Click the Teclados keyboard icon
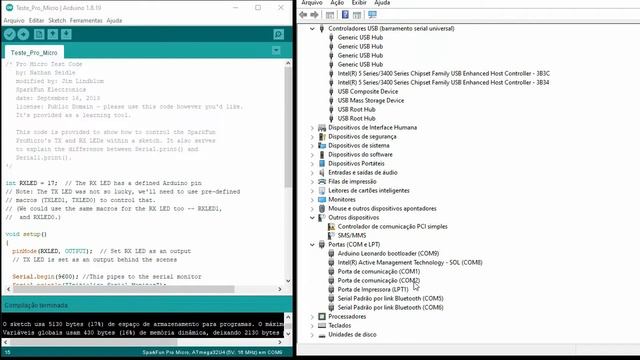This screenshot has height=360, width=640. coord(322,326)
